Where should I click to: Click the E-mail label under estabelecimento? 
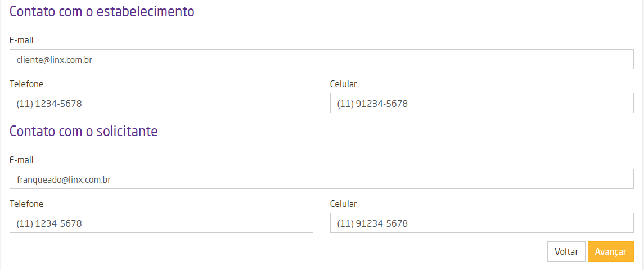tap(22, 40)
